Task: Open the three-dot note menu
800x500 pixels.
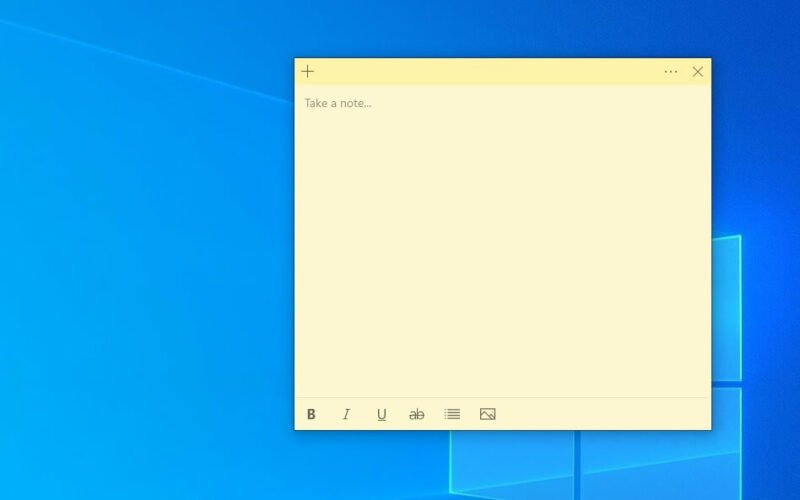Action: click(671, 71)
